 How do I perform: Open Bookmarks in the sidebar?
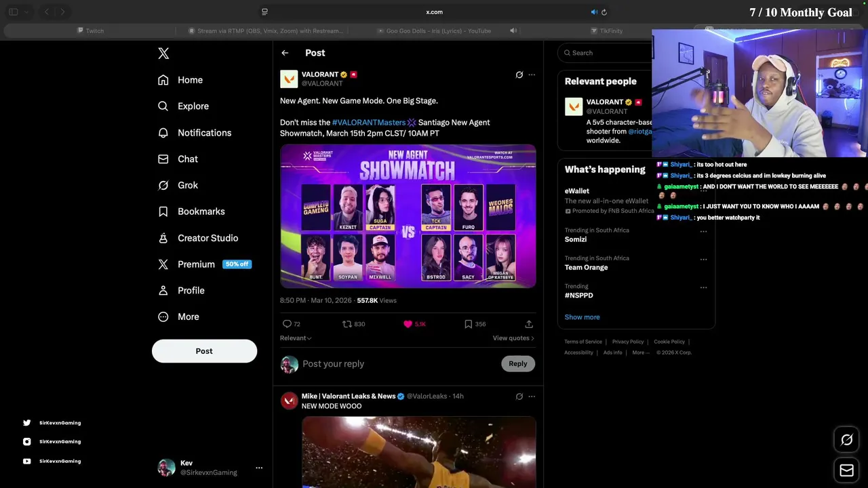[x=191, y=211]
